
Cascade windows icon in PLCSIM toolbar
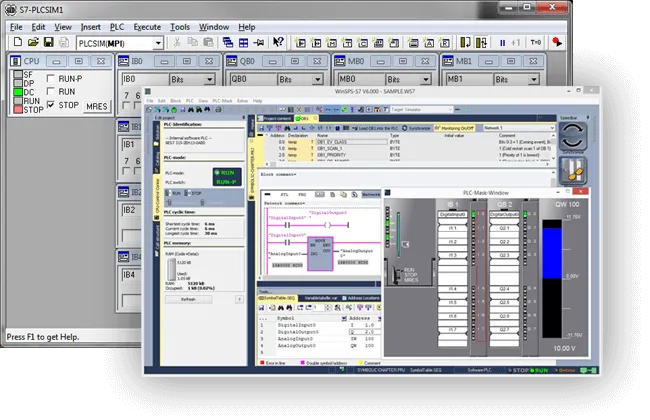click(228, 42)
